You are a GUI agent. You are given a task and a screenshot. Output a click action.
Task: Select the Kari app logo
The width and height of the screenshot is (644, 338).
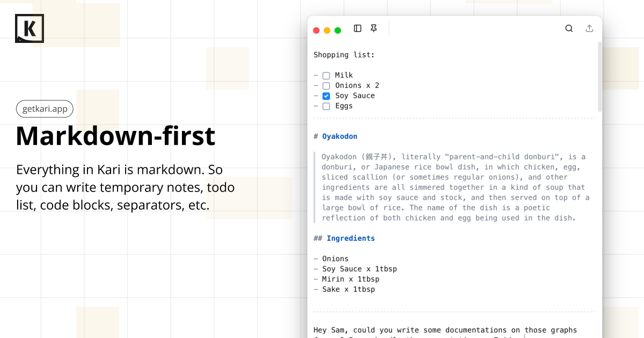(x=30, y=28)
